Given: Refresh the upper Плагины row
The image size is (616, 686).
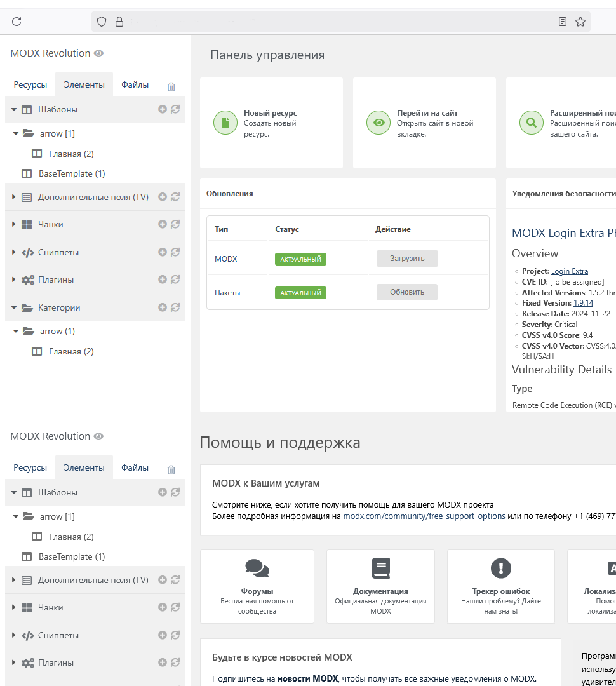Looking at the screenshot, I should (175, 279).
